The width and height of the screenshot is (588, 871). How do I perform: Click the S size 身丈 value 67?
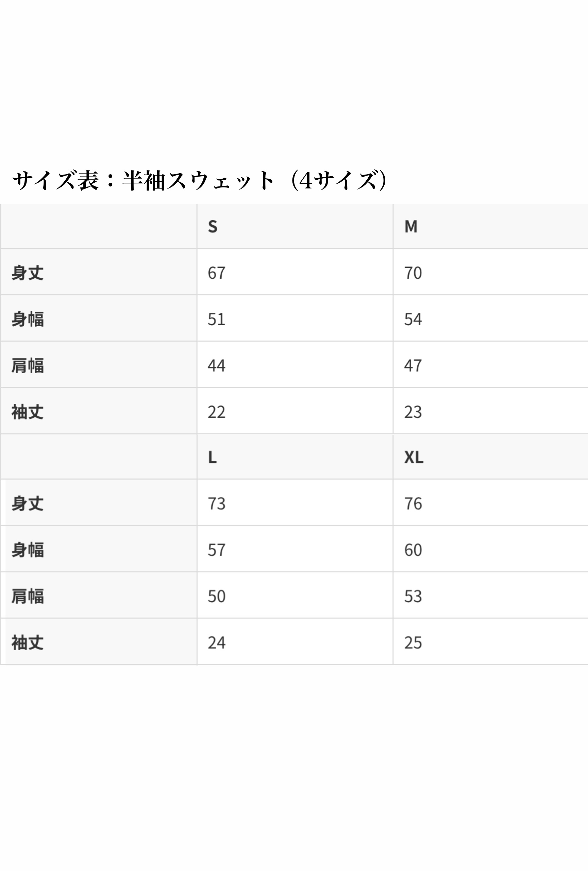(x=217, y=273)
